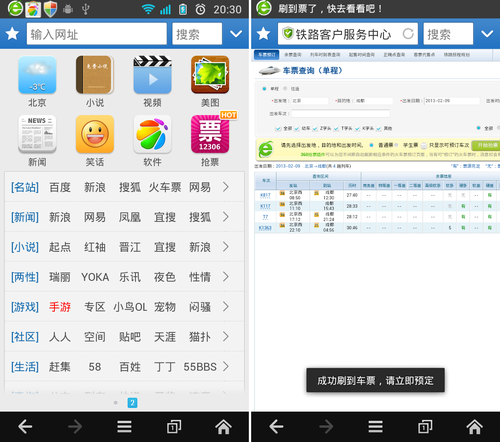Image resolution: width=500 pixels, height=442 pixels.
Task: Tap the forward arrow on left screen
Action: [x=75, y=426]
